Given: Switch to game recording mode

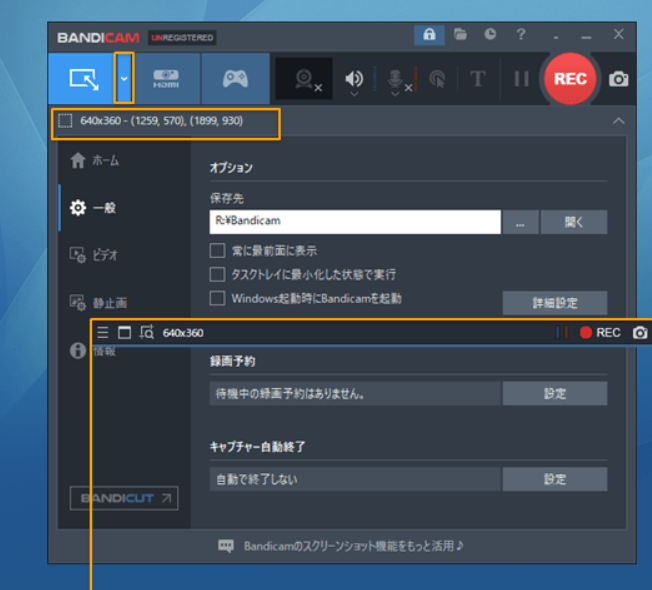Looking at the screenshot, I should pyautogui.click(x=235, y=78).
